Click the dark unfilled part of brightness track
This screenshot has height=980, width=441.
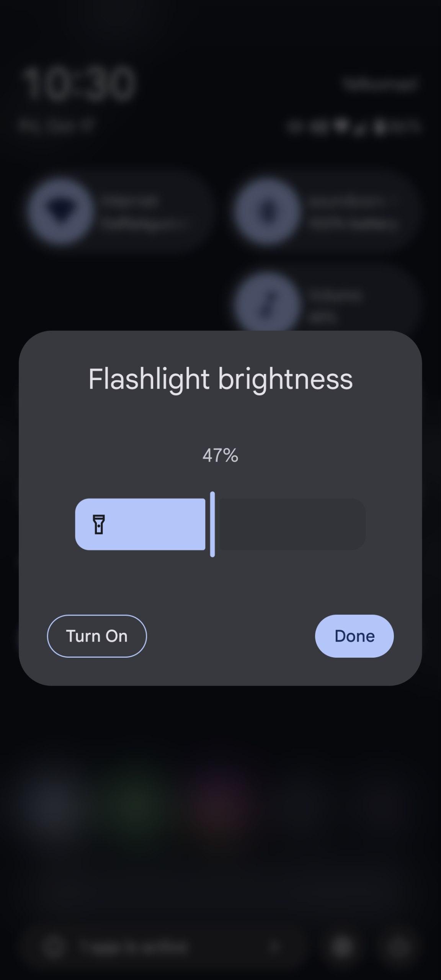click(291, 524)
